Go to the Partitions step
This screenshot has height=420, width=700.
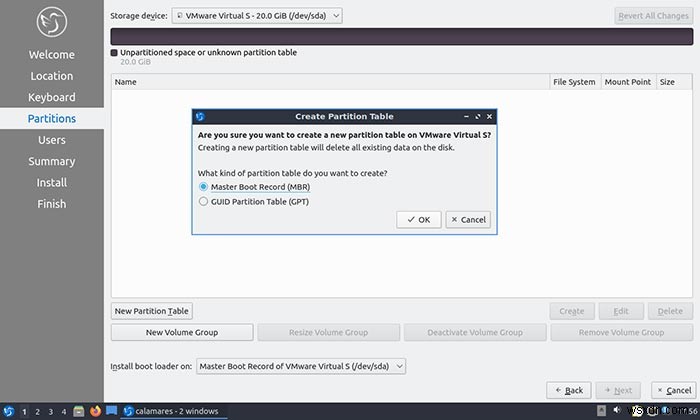click(x=52, y=119)
